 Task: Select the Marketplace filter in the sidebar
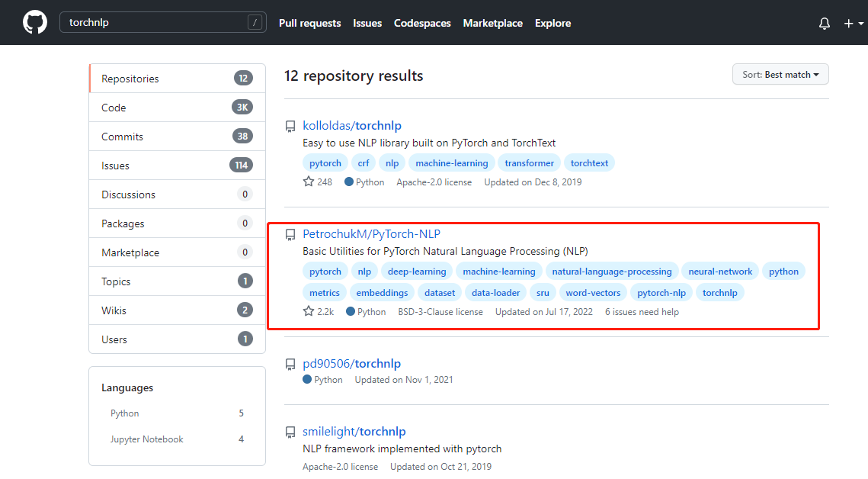pyautogui.click(x=177, y=252)
